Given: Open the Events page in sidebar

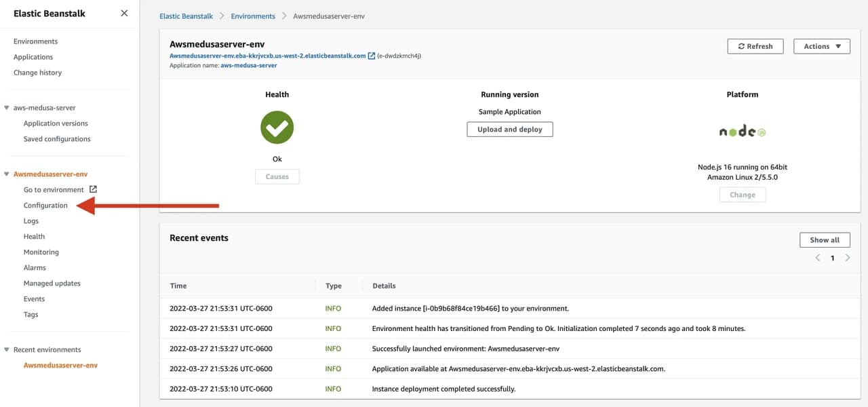Looking at the screenshot, I should point(34,299).
